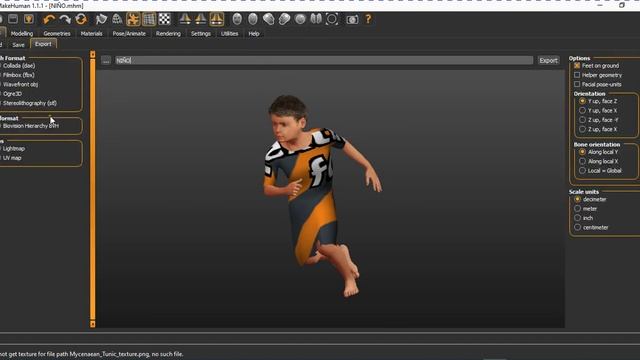Pick Ogre3D mesh format
The height and width of the screenshot is (360, 640).
(x=12, y=93)
